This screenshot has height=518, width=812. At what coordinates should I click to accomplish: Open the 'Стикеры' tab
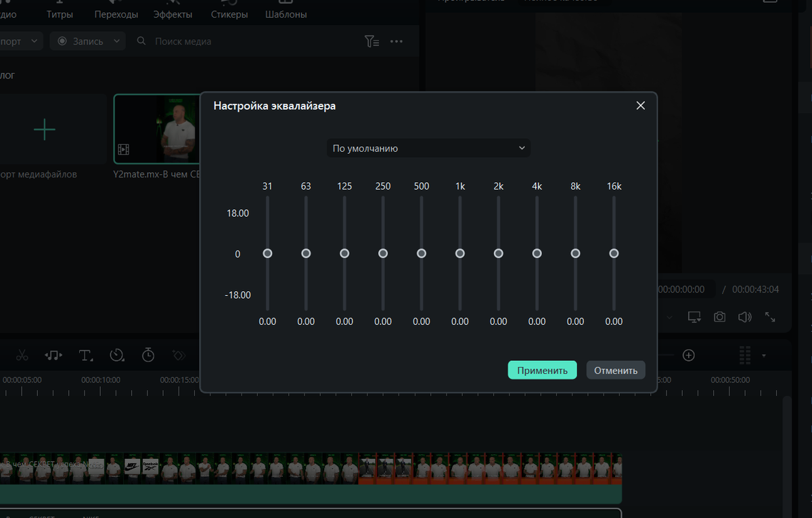(x=229, y=13)
